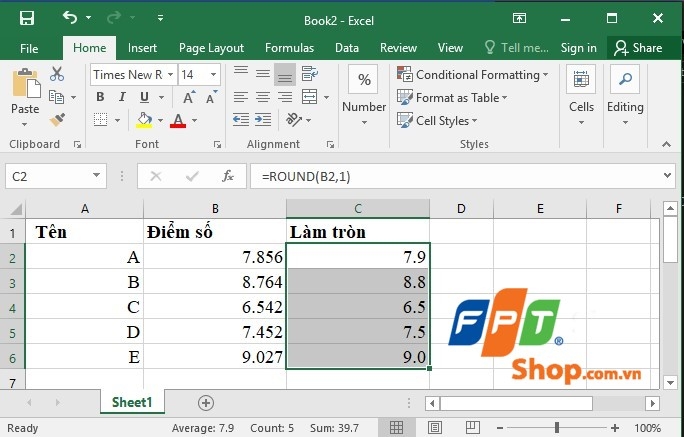Viewport: 684px width, 437px height.
Task: Toggle Bold formatting
Action: click(100, 97)
